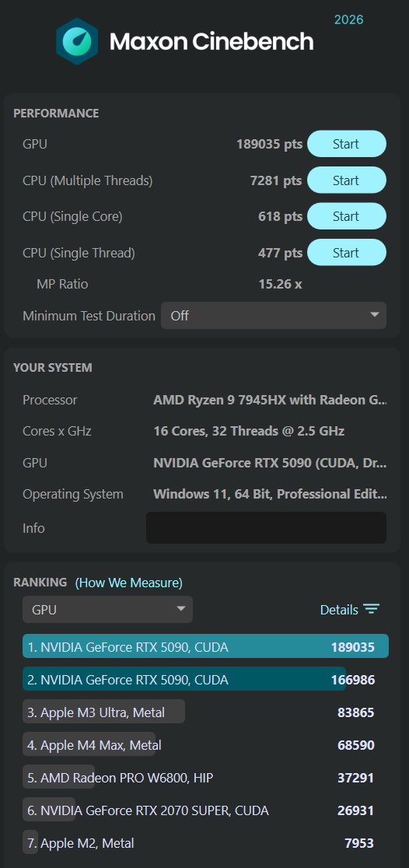Click the Minimum Test Duration dropdown arrow
The width and height of the screenshot is (409, 868).
375,315
